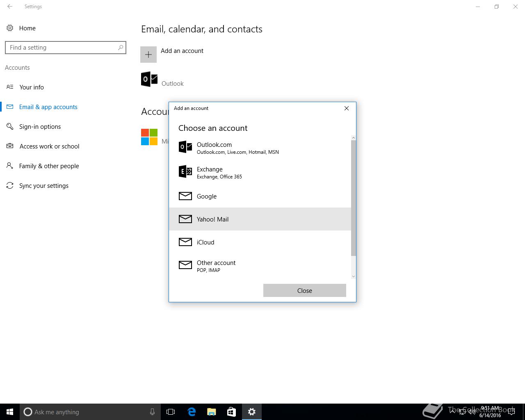Select Yahoo! Mail account option
The height and width of the screenshot is (420, 525).
click(x=260, y=219)
